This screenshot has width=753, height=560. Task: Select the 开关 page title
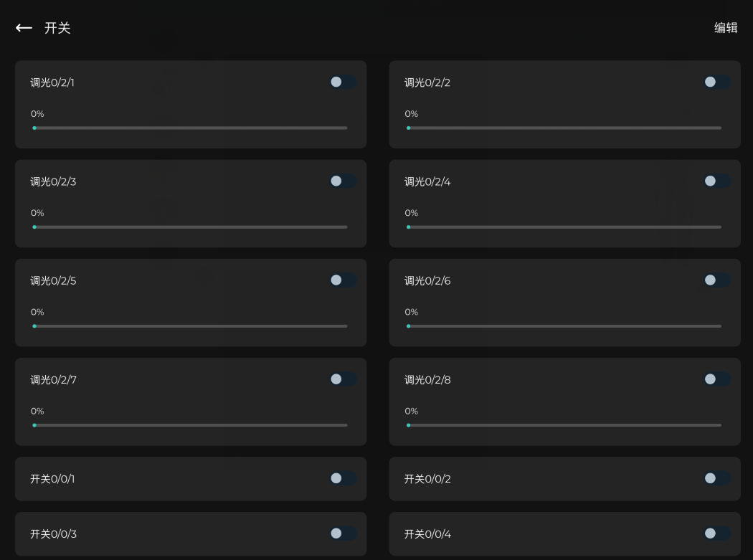(x=57, y=28)
